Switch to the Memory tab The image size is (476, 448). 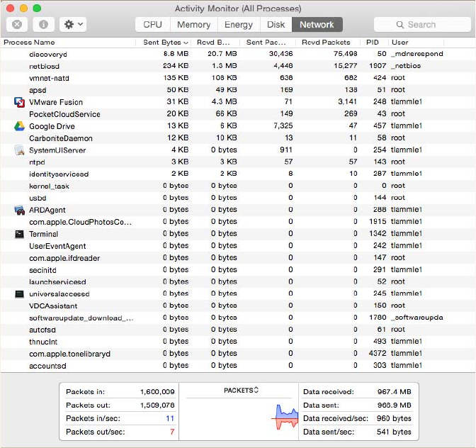point(193,25)
